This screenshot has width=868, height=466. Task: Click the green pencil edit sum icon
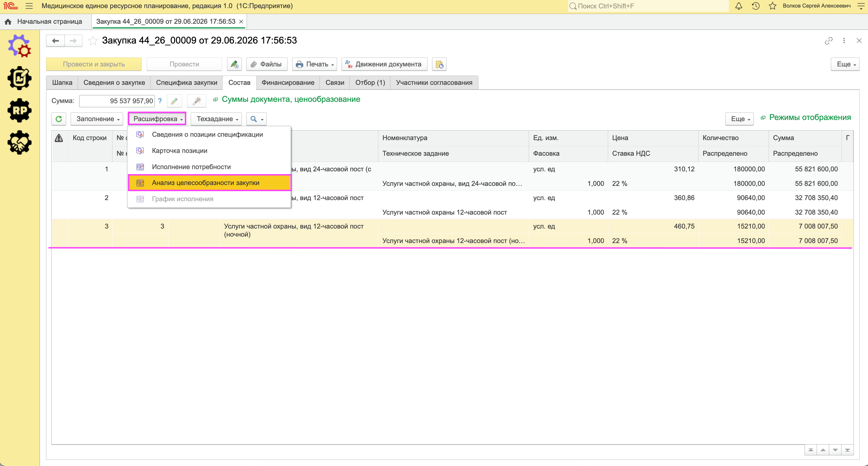[174, 101]
